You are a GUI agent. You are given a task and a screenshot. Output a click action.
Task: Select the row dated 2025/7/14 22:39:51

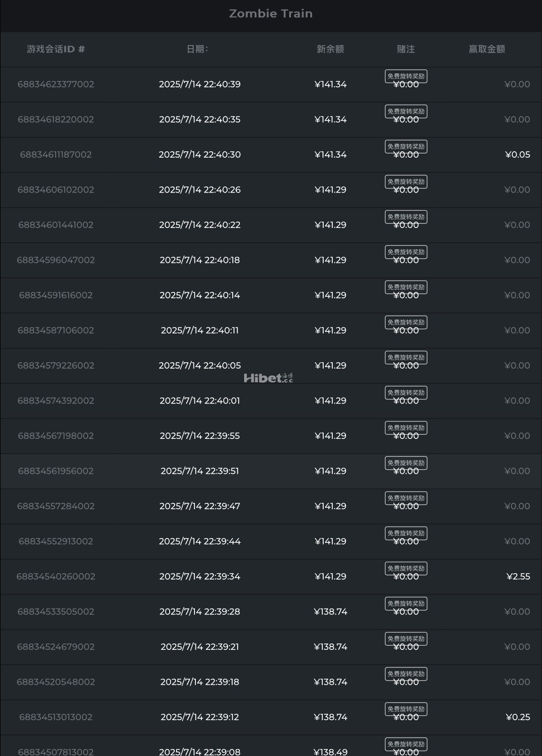[200, 471]
